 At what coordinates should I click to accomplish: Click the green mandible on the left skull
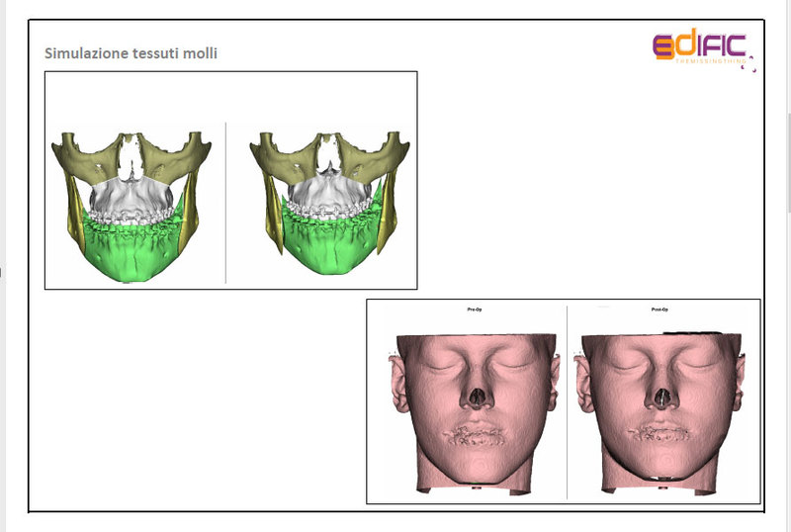pyautogui.click(x=129, y=252)
